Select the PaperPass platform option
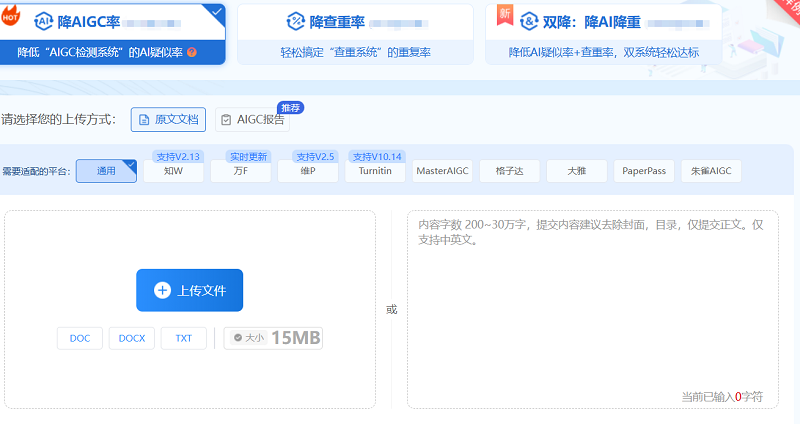 coord(644,171)
